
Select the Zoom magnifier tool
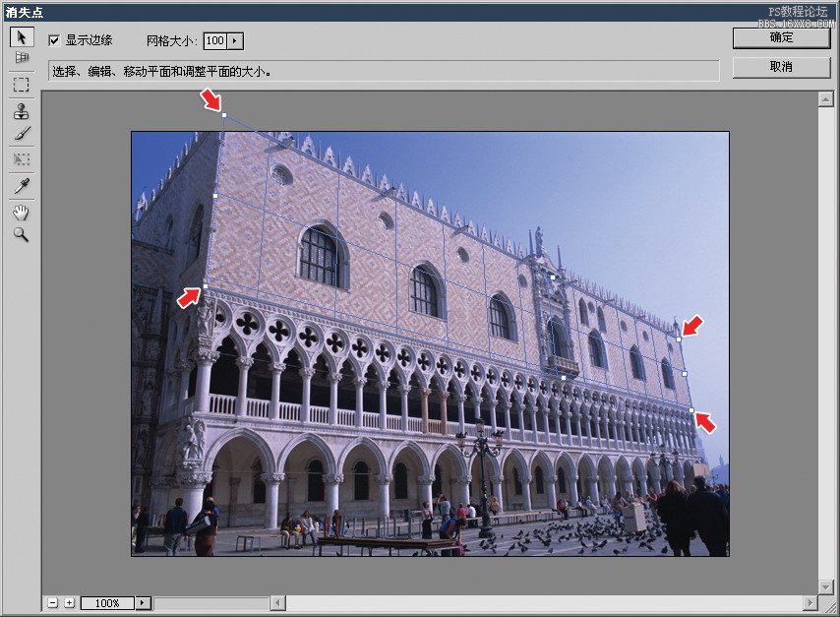[x=22, y=235]
